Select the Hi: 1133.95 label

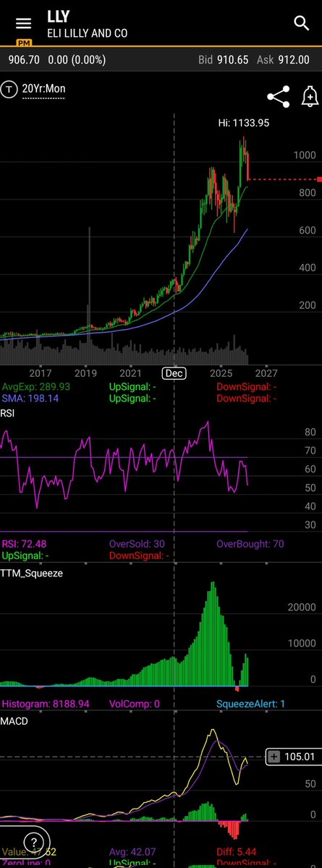244,123
